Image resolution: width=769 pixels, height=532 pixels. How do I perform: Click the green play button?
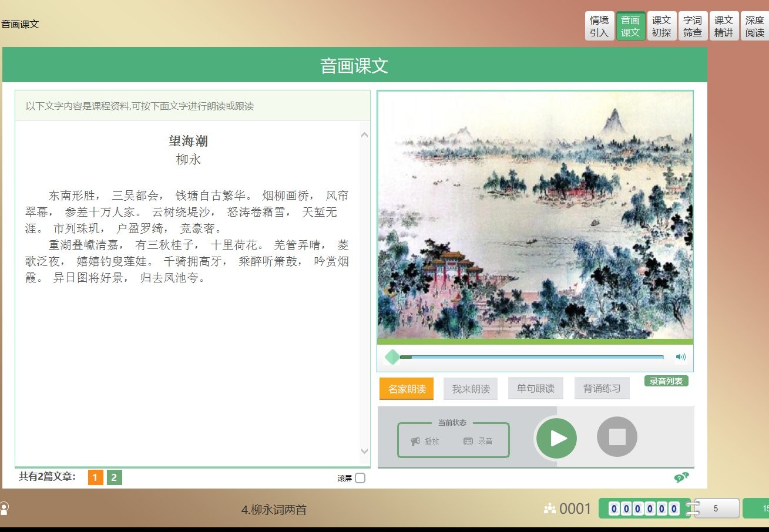point(556,438)
